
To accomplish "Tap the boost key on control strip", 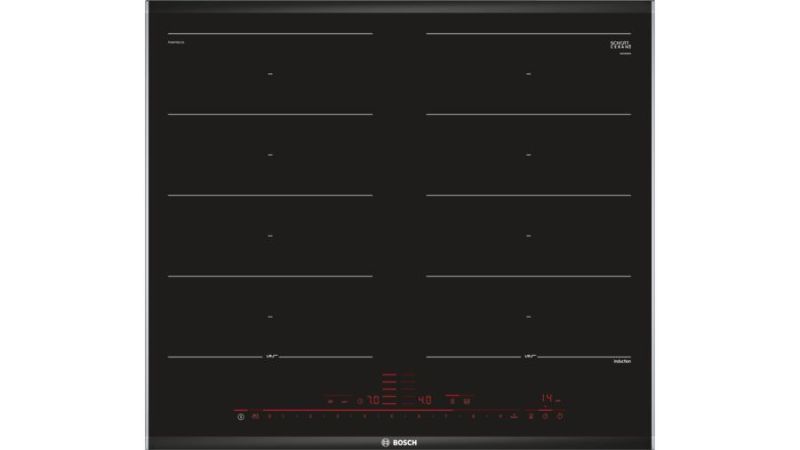I will tap(513, 415).
